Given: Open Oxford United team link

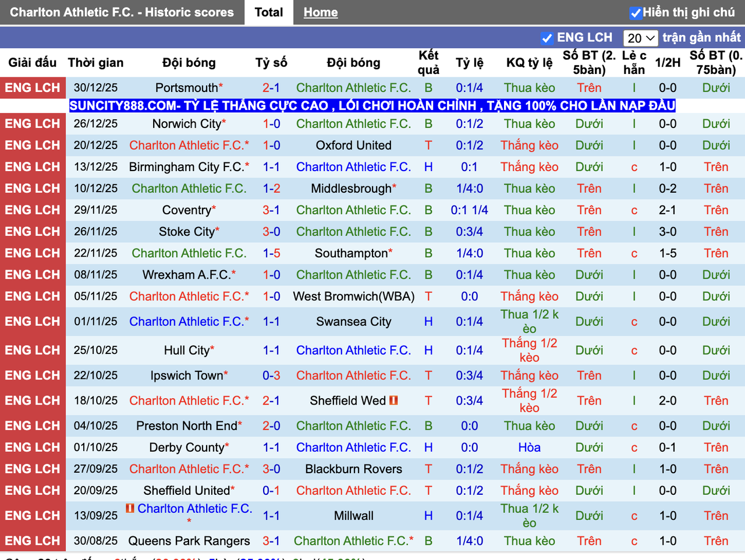Looking at the screenshot, I should point(354,146).
